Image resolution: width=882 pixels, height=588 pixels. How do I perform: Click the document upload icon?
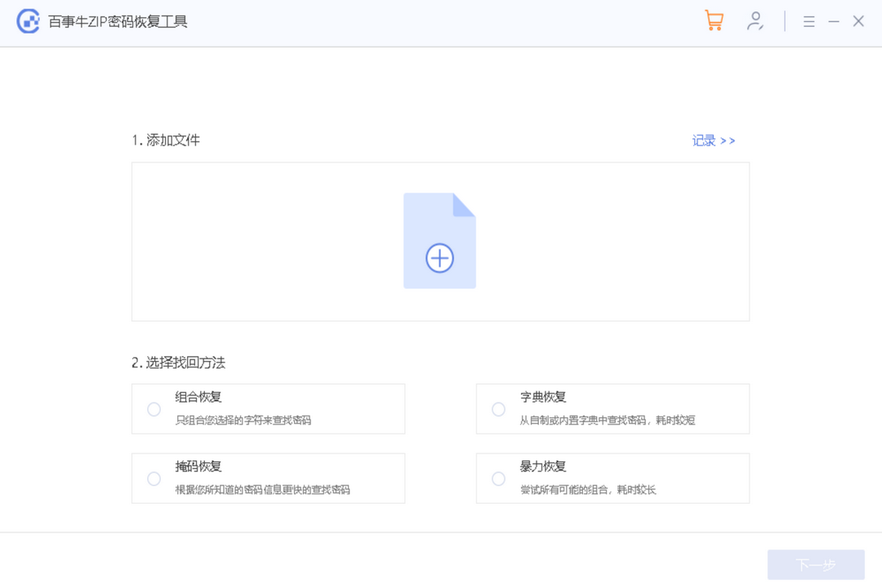439,240
